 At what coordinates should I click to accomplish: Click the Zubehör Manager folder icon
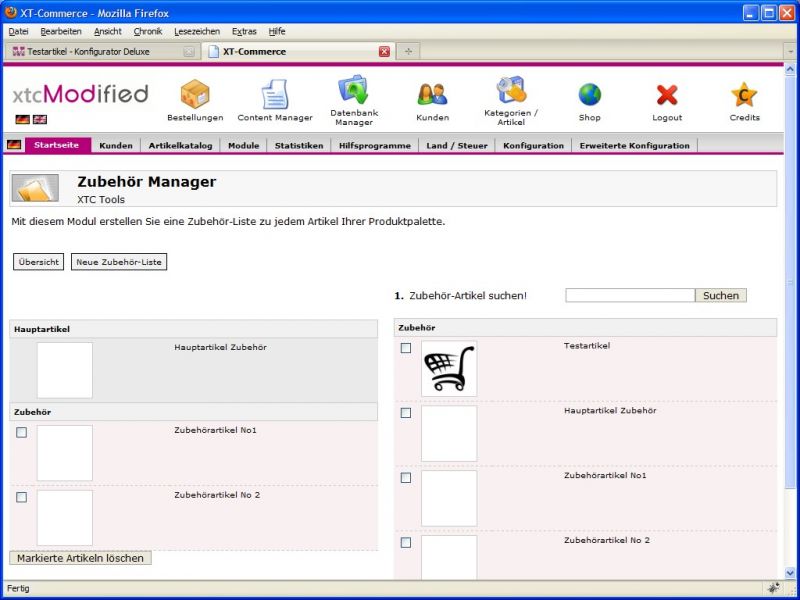point(35,188)
